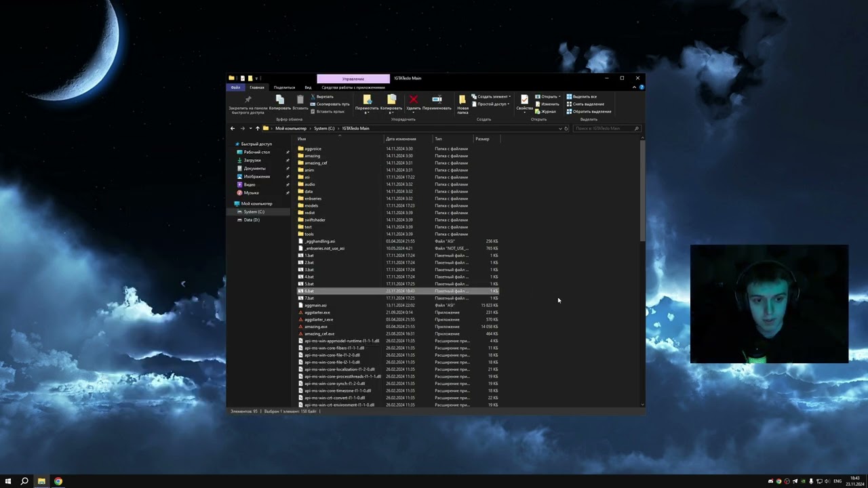Open the Файл menu tab

[x=235, y=87]
